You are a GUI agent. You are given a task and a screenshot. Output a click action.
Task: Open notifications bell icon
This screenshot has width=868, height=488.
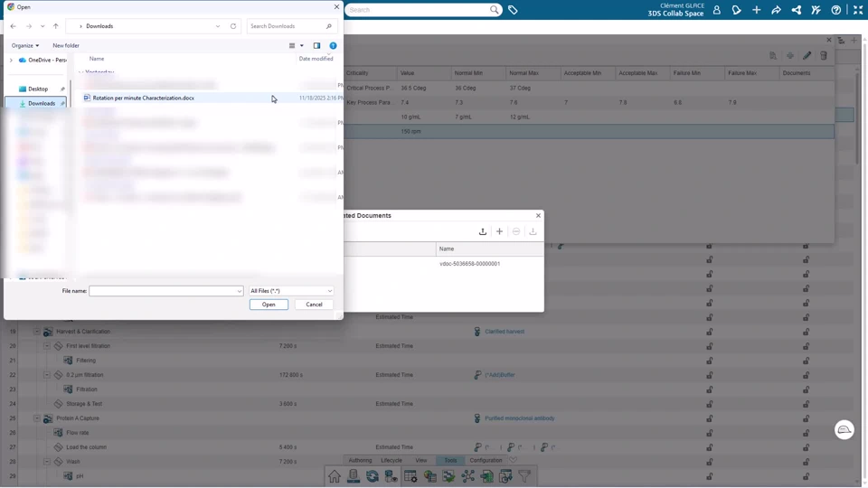pyautogui.click(x=736, y=10)
